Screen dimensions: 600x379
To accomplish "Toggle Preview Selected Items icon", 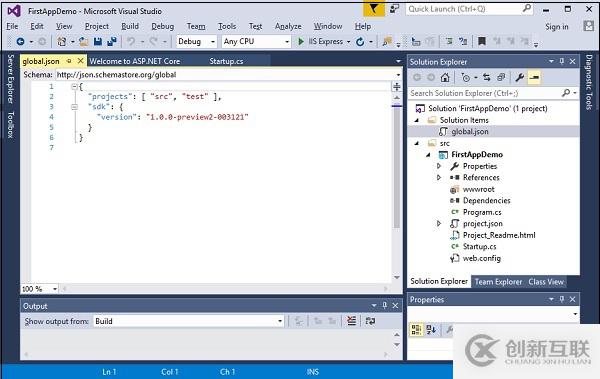I will (534, 77).
